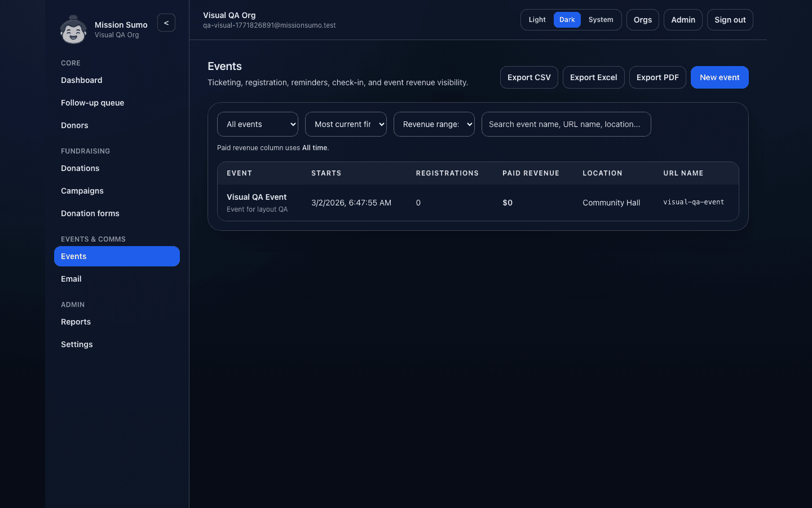This screenshot has width=812, height=508.
Task: Click the Mission Sumo logo avatar
Action: [x=73, y=29]
